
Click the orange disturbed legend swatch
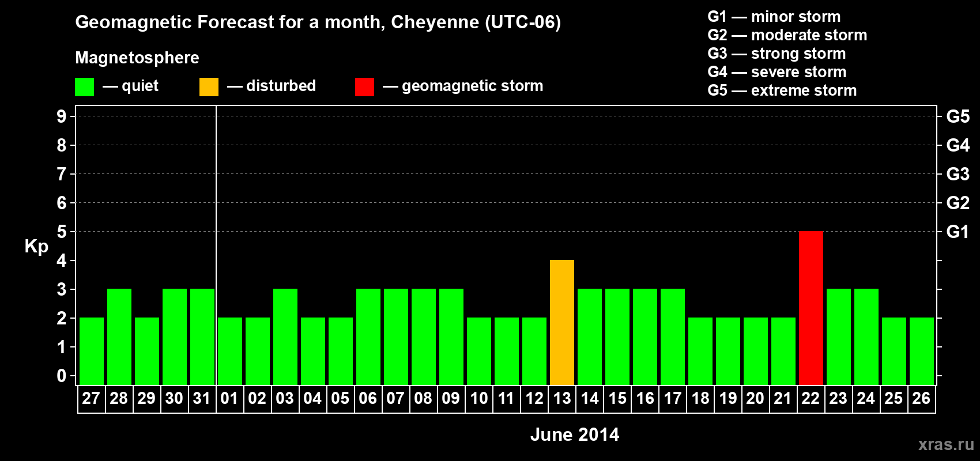click(209, 87)
